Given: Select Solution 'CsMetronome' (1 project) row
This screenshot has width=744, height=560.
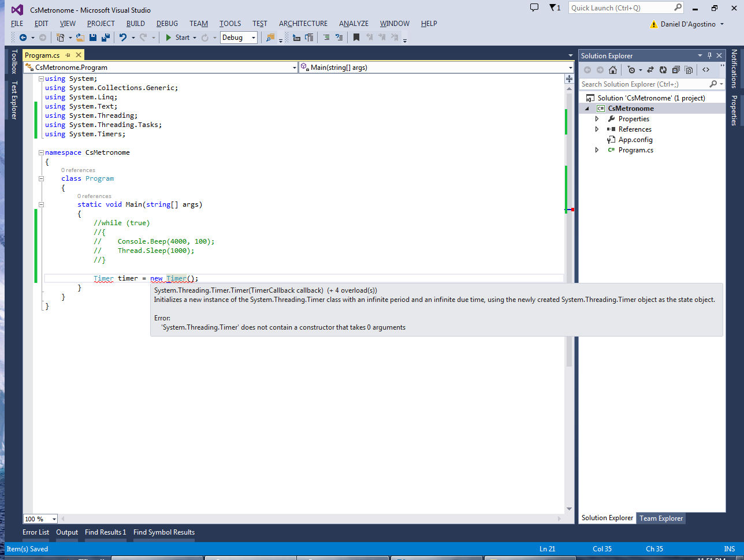Looking at the screenshot, I should [652, 98].
